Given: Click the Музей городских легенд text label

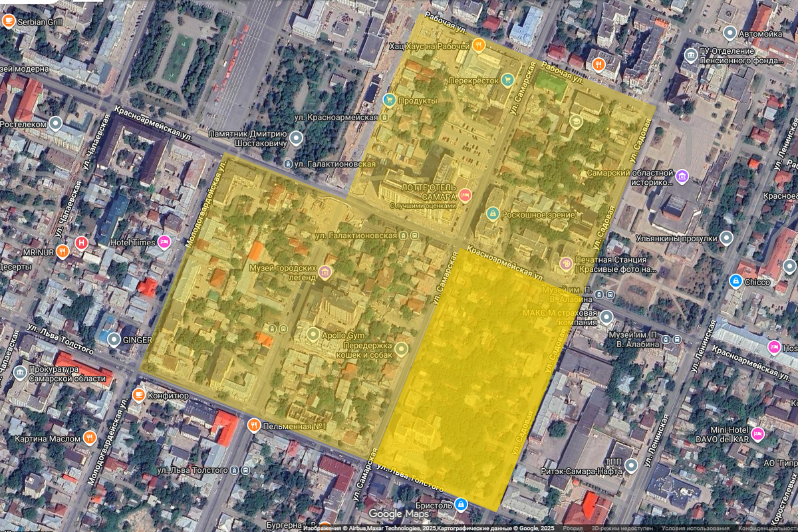Looking at the screenshot, I should click(x=282, y=271).
